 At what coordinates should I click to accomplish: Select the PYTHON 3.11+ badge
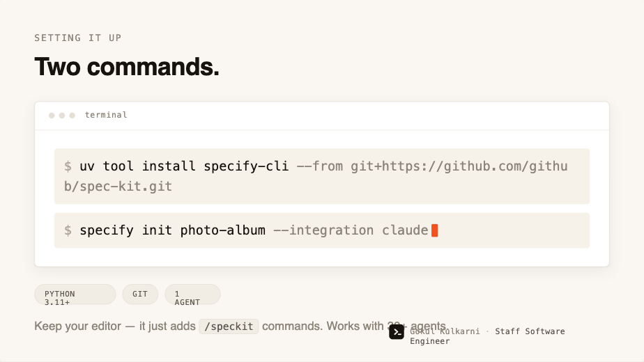(75, 294)
